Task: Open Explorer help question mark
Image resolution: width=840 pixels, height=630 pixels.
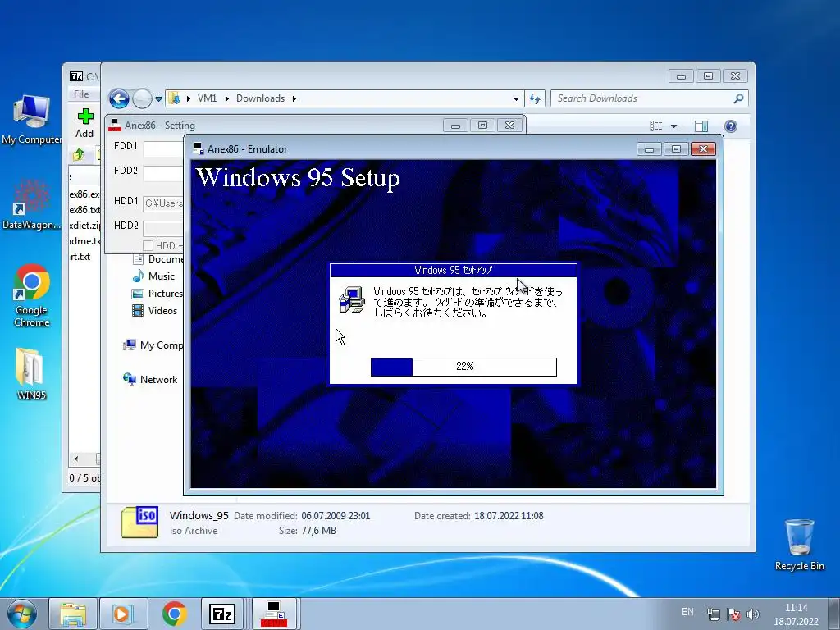Action: tap(730, 126)
